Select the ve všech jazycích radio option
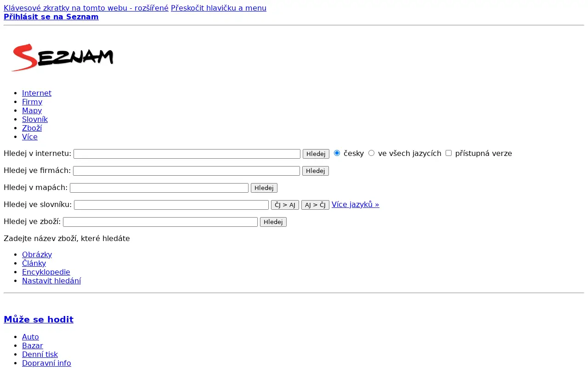 click(x=371, y=153)
